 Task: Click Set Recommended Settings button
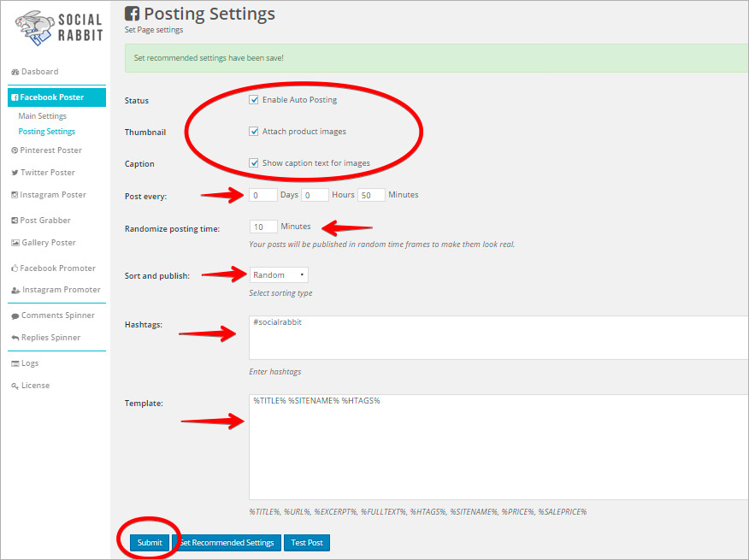227,543
